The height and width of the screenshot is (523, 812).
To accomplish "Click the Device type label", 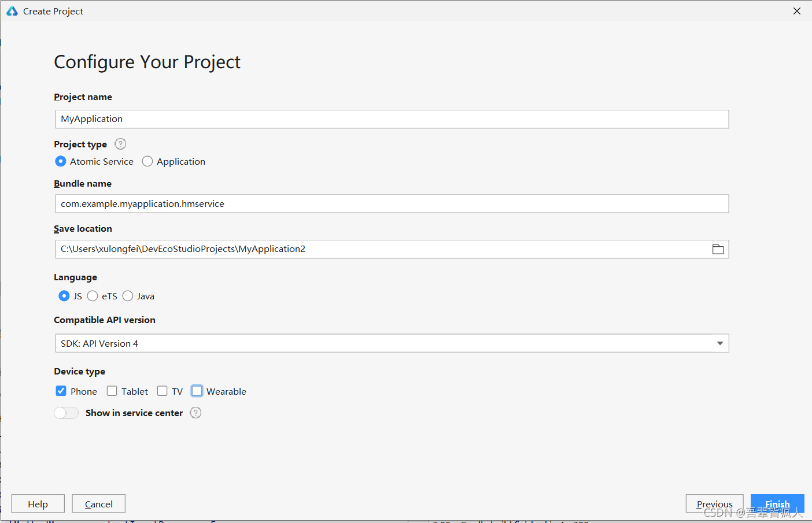I will point(80,372).
